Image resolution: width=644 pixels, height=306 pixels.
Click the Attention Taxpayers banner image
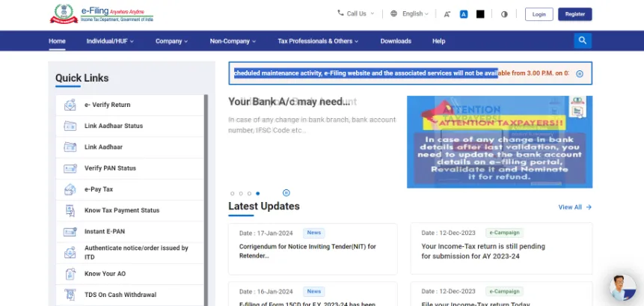pyautogui.click(x=500, y=142)
